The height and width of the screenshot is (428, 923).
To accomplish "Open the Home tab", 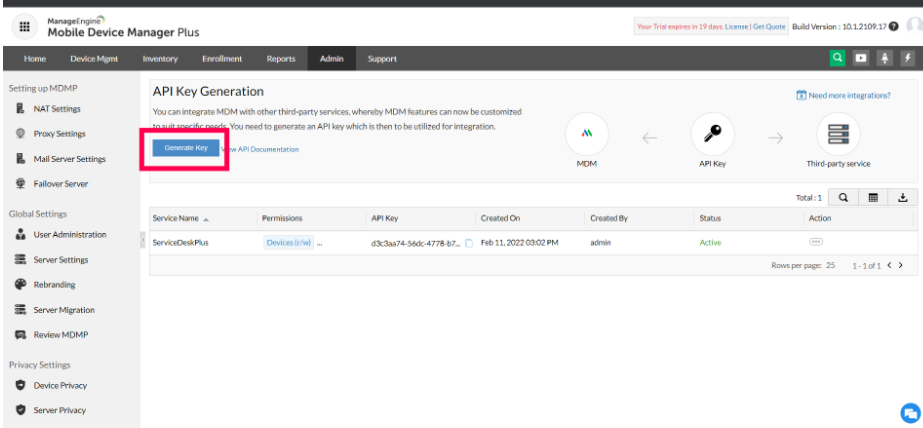I will pyautogui.click(x=35, y=59).
